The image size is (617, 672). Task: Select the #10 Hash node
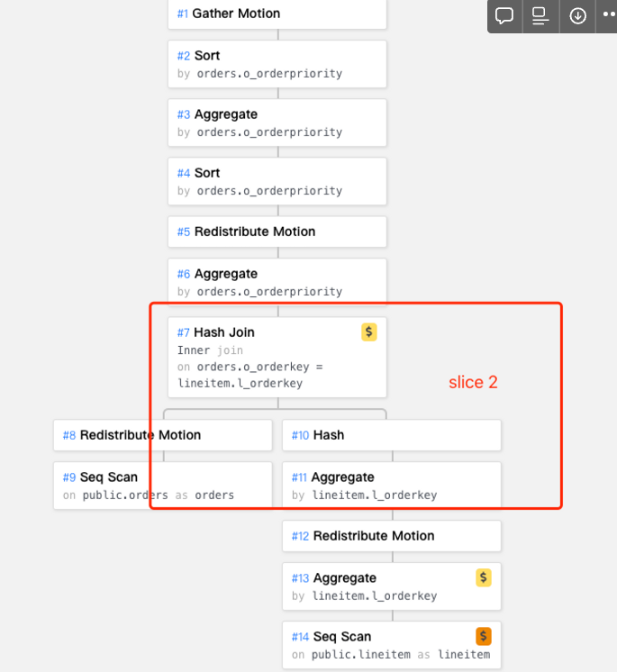tap(392, 435)
